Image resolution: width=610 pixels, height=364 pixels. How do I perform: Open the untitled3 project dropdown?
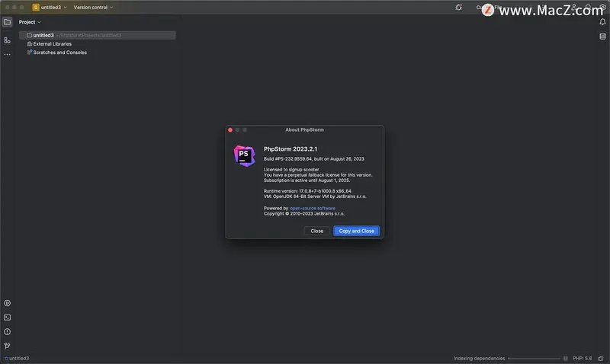(50, 7)
